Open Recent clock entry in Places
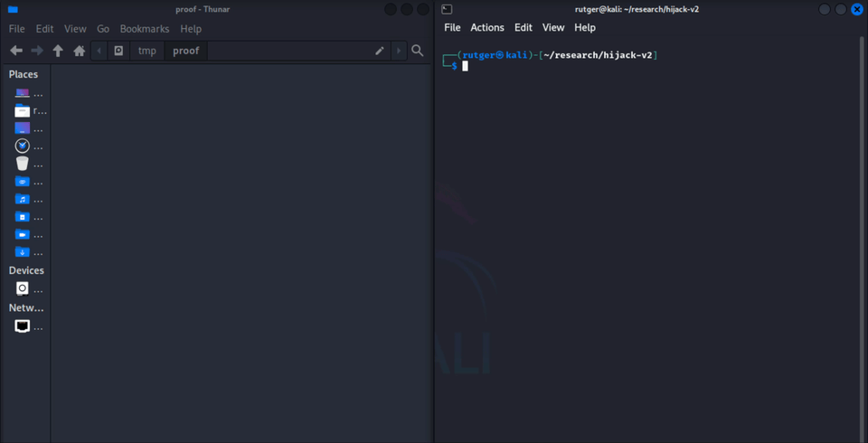 point(29,146)
